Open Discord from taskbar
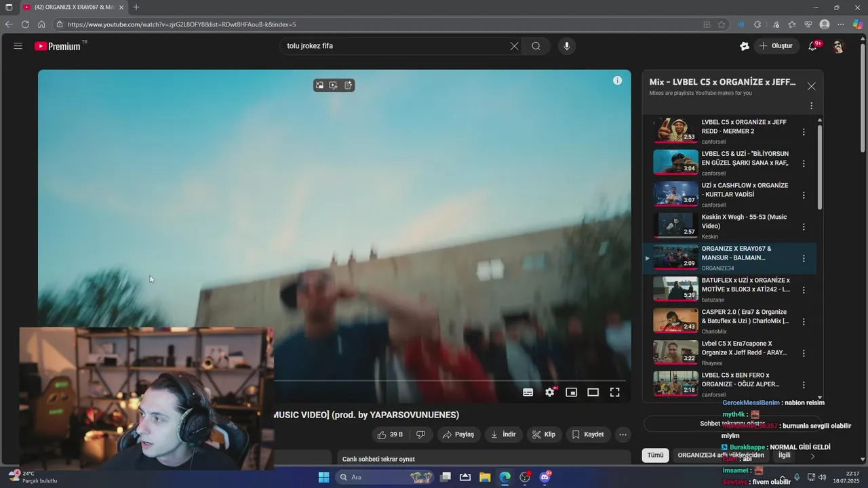This screenshot has height=488, width=868. point(545,477)
